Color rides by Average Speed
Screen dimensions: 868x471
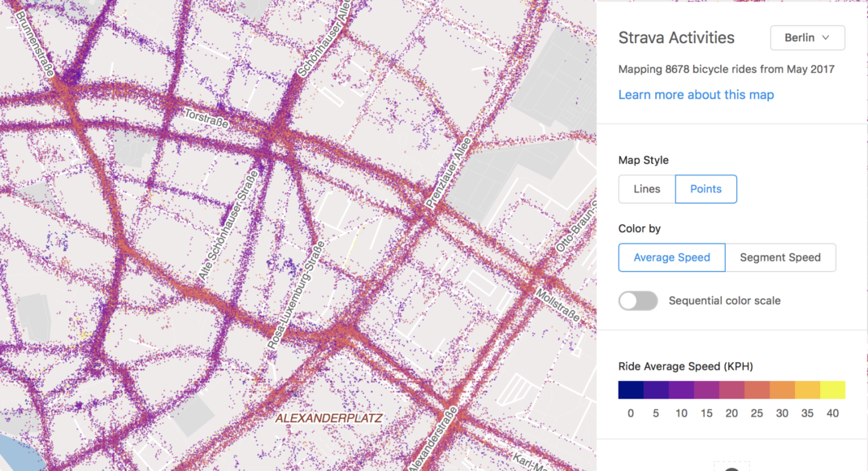coord(671,257)
